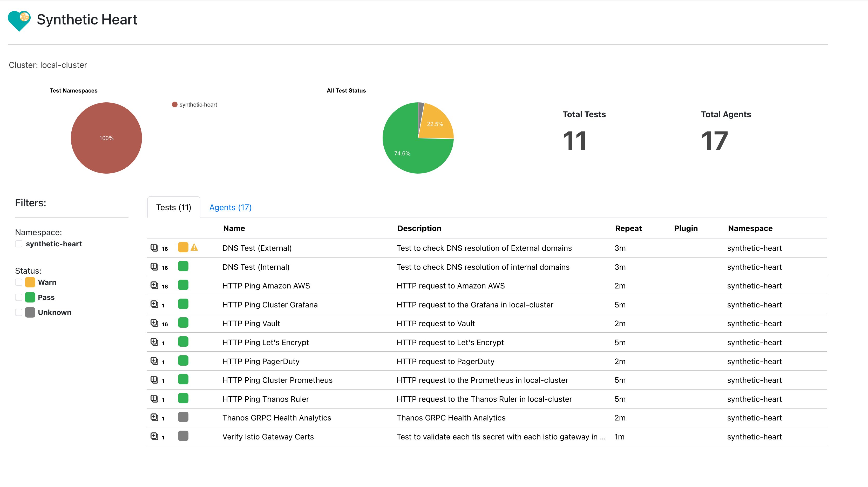Expand agents for DNS Test (Internal) row
868x487 pixels.
[x=154, y=266]
